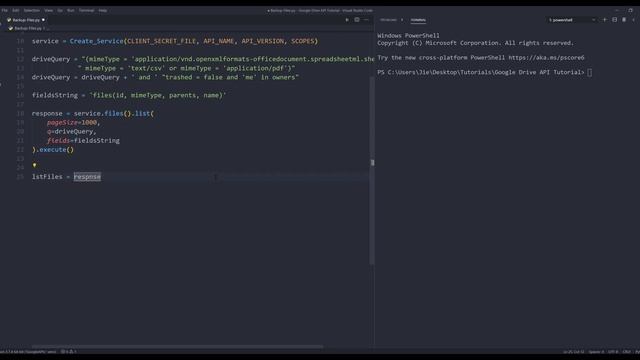Viewport: 640px width, 360px height.
Task: Click line number 18 in the gutter
Action: point(20,113)
